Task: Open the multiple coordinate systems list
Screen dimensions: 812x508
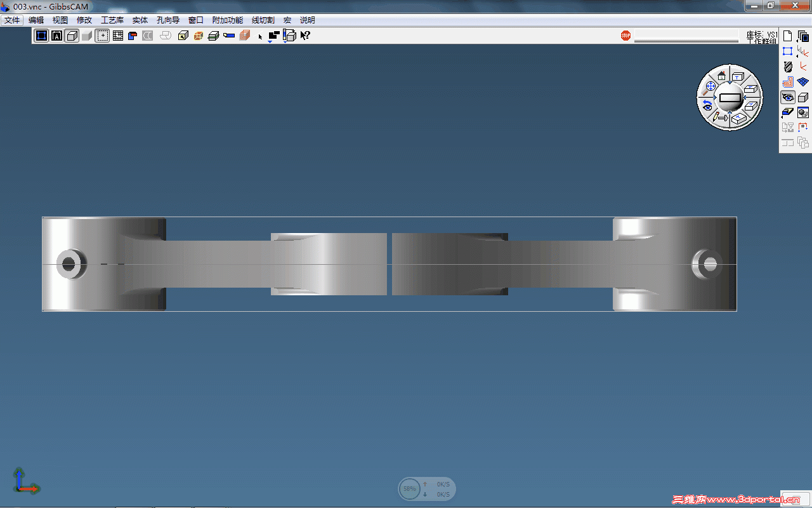Action: click(x=803, y=51)
